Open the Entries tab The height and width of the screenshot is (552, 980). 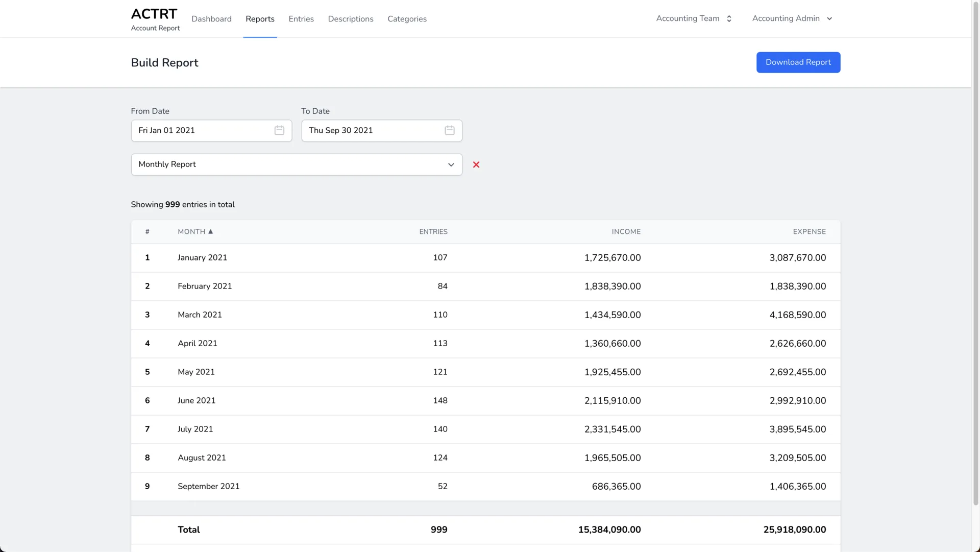click(301, 19)
